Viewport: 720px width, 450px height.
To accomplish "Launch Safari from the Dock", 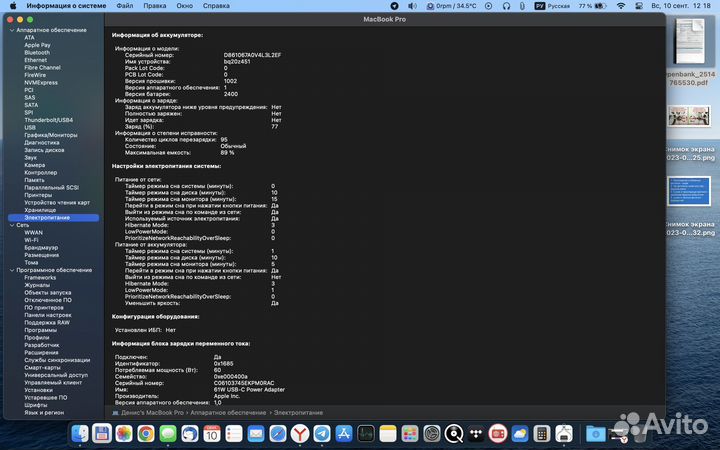I will pos(278,433).
